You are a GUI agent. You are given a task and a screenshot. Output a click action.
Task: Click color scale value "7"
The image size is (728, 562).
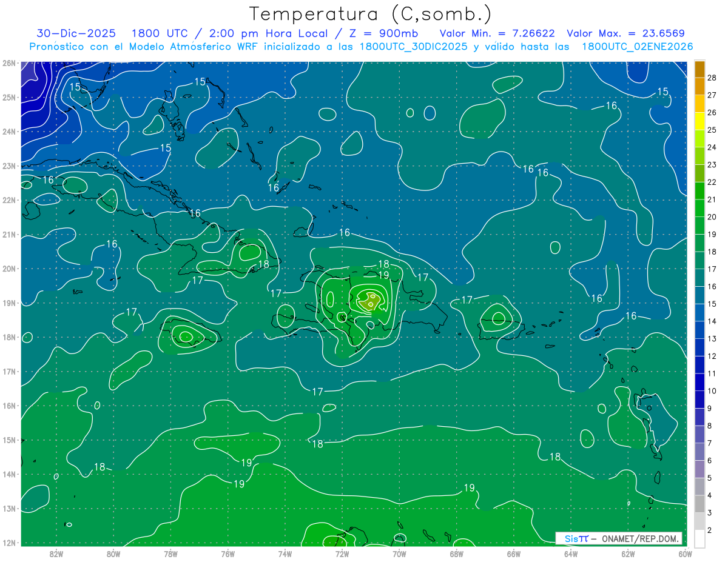710,443
